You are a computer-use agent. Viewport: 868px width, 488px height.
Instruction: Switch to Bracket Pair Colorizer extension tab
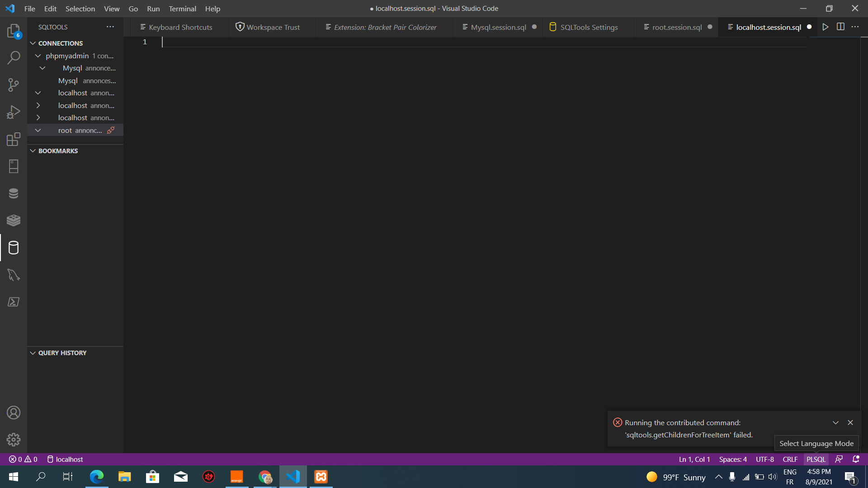(x=385, y=27)
